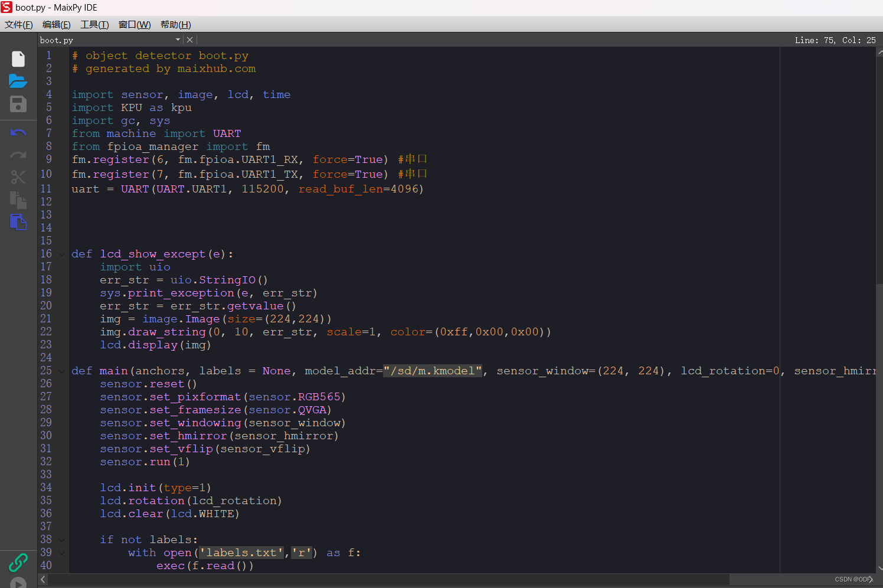Open the 文件(F) menu
Screen dimensions: 883x588
[19, 24]
